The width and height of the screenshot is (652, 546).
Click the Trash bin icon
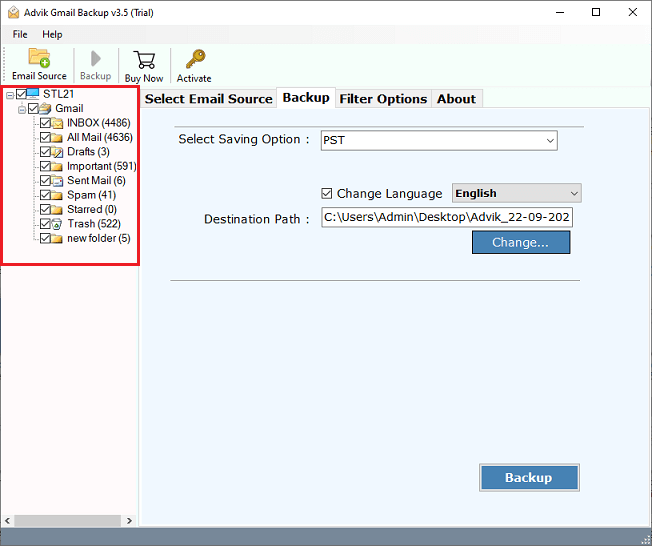point(57,224)
